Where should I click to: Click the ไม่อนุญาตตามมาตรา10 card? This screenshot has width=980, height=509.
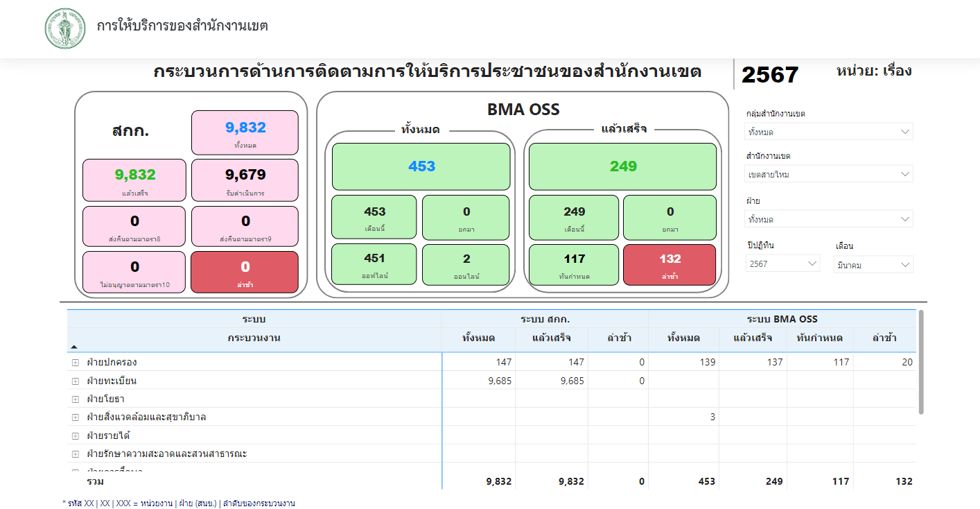pyautogui.click(x=134, y=272)
